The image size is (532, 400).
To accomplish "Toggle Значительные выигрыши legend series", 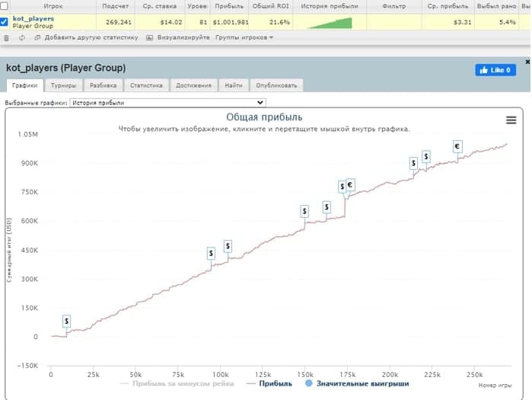I will click(357, 383).
